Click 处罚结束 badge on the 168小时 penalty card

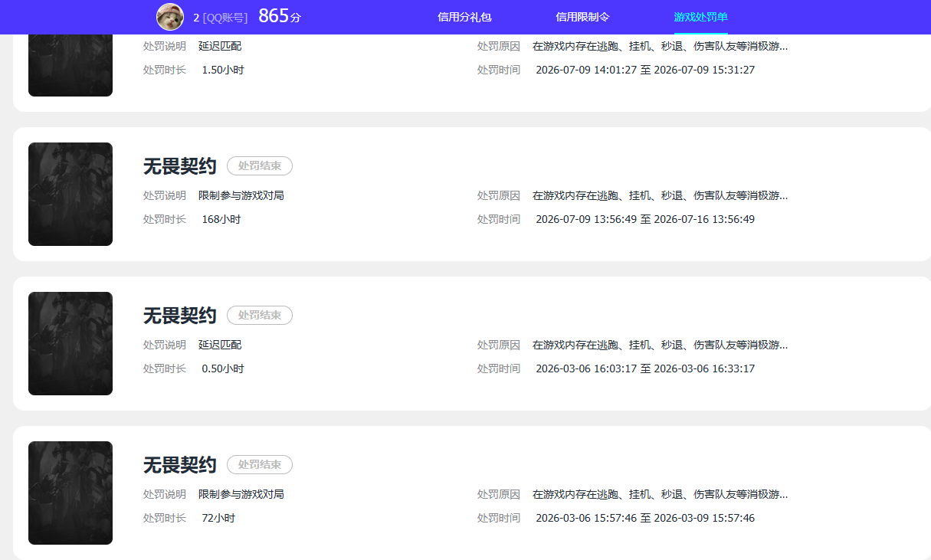[x=260, y=165]
